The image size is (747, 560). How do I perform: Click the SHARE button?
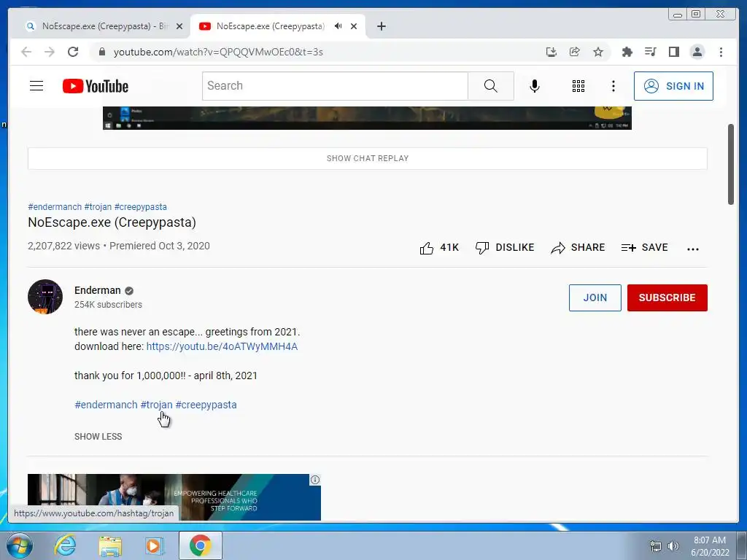click(x=578, y=248)
